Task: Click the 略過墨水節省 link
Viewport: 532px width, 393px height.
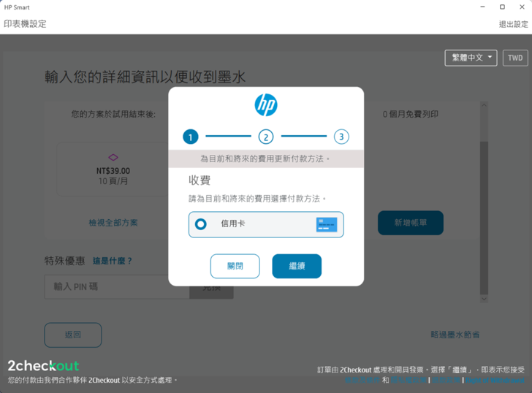Action: 455,335
